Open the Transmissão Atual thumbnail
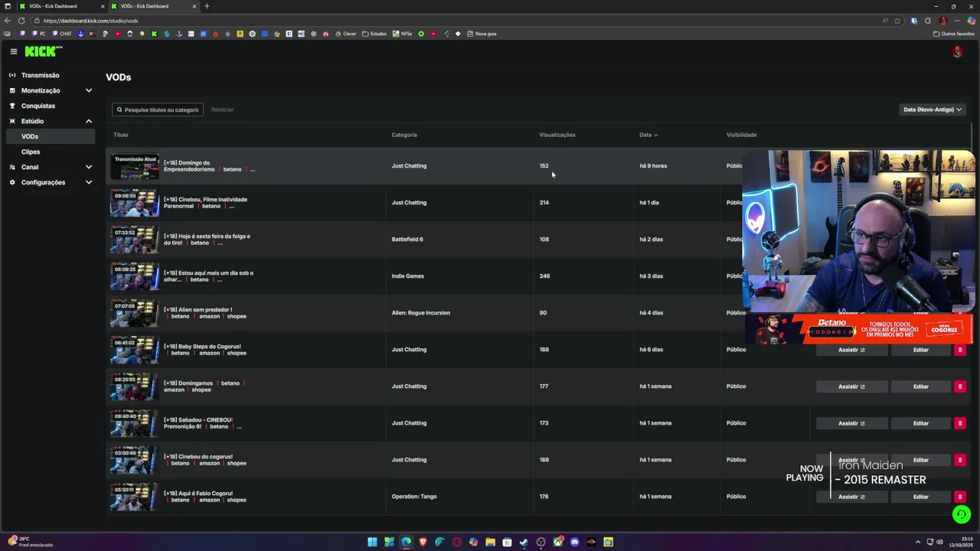This screenshot has height=551, width=980. 135,166
